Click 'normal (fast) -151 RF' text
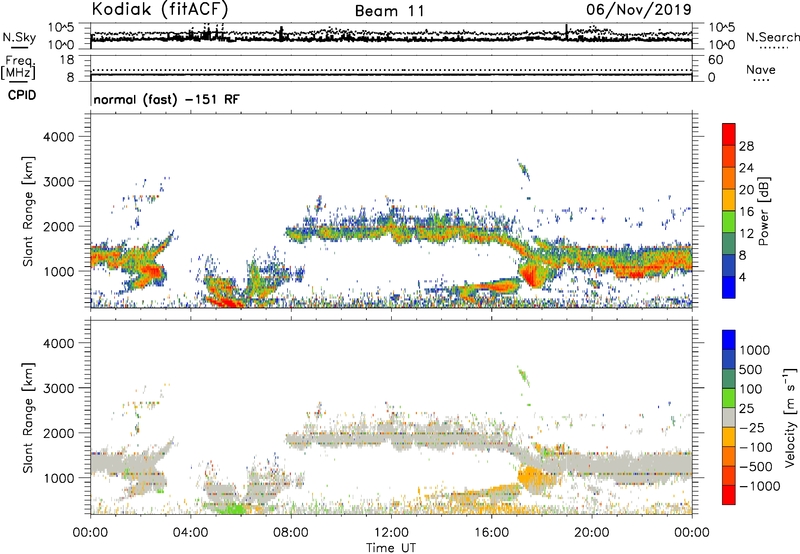Screen dimensions: 800x554 coord(166,99)
